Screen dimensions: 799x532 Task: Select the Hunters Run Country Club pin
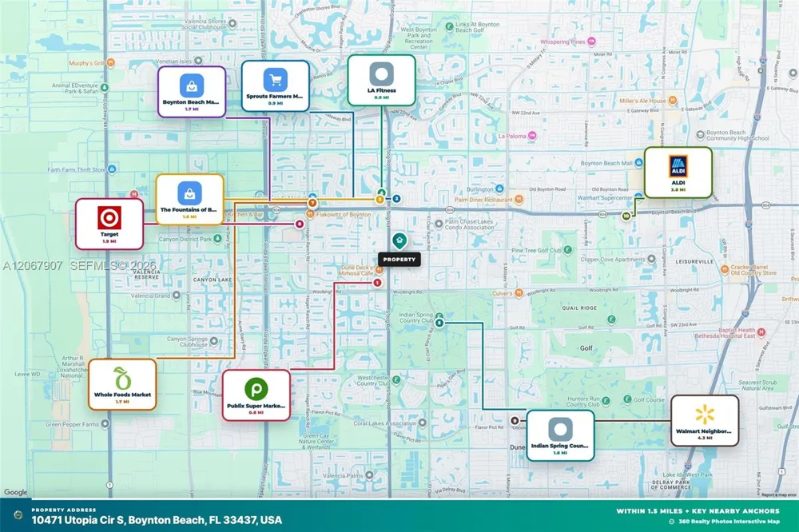[606, 401]
